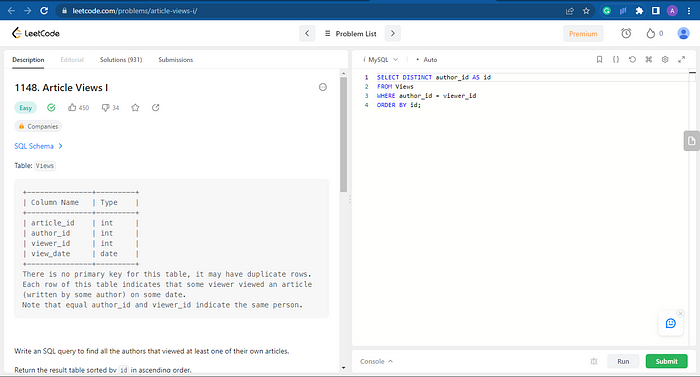Click the debugger bug icon
Viewport: 700px width, 377px height.
point(594,361)
